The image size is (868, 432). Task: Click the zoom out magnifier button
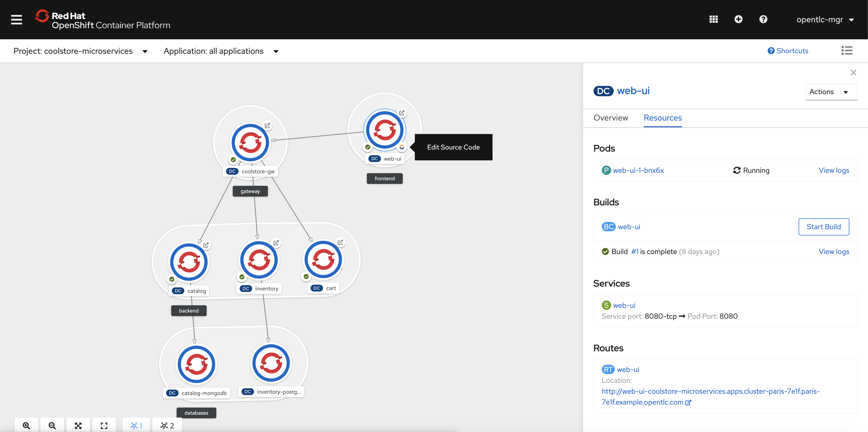click(x=52, y=426)
